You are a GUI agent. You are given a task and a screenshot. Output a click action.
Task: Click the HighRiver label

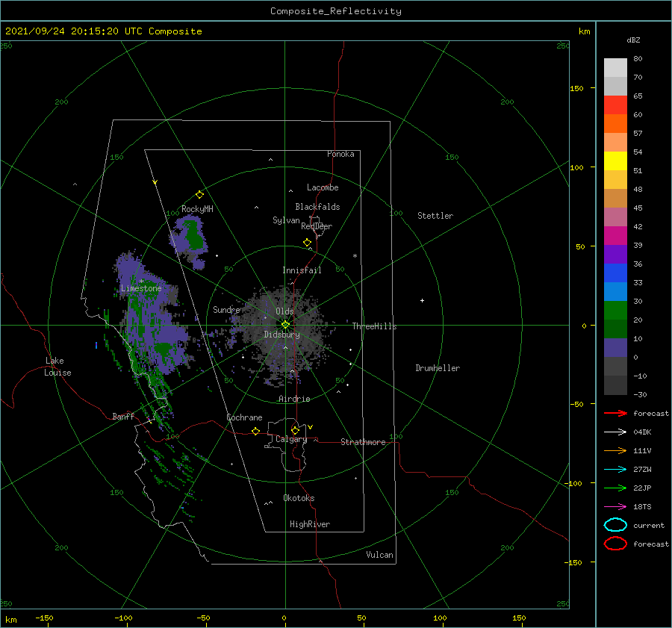(310, 524)
